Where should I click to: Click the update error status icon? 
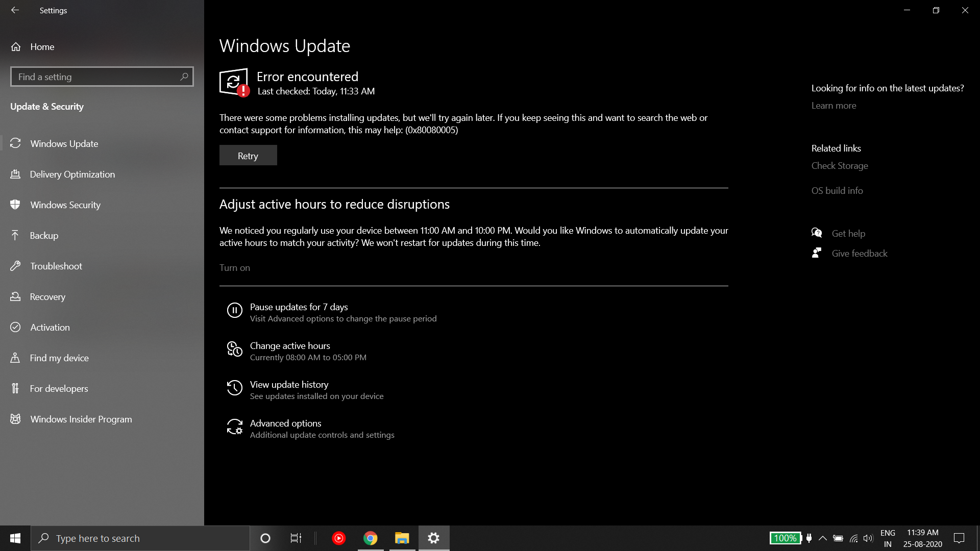click(234, 83)
